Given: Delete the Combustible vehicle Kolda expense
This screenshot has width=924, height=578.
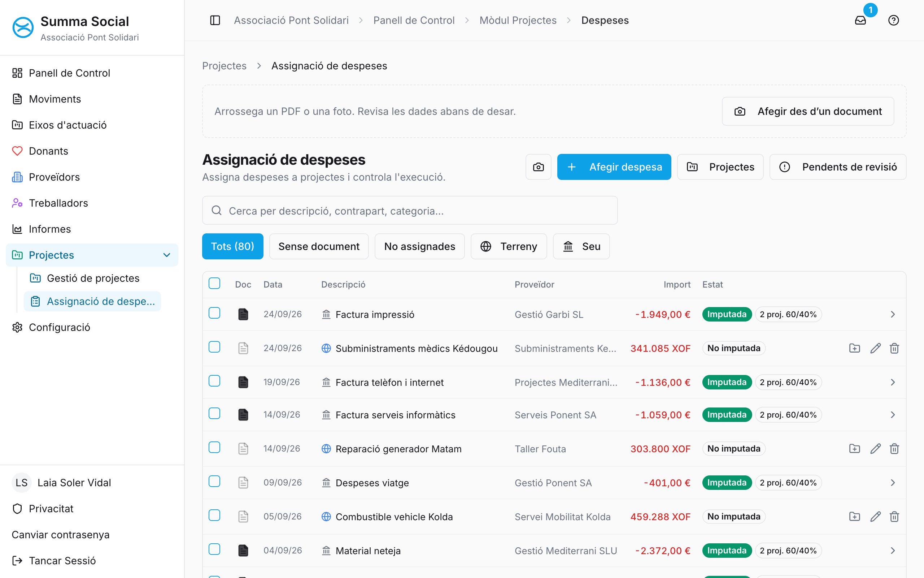Looking at the screenshot, I should point(894,517).
